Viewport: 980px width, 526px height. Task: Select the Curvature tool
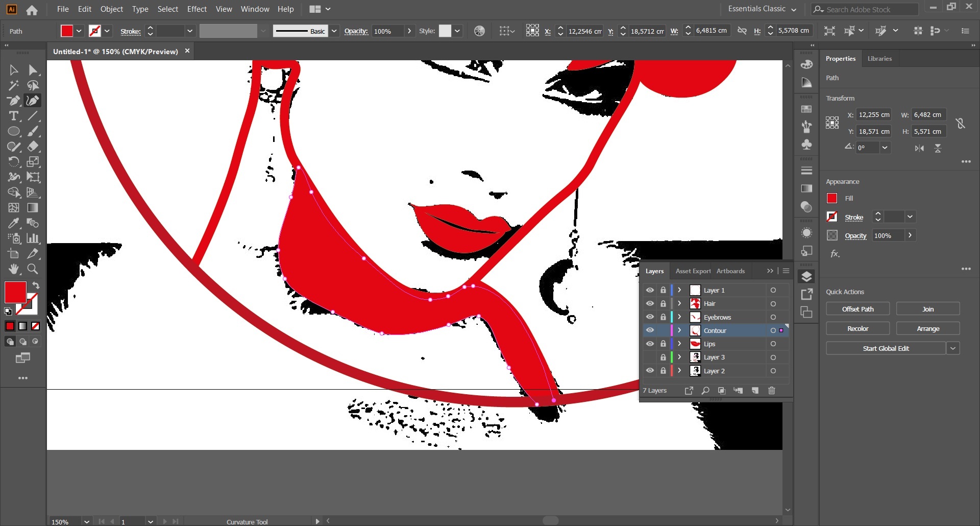[x=33, y=101]
